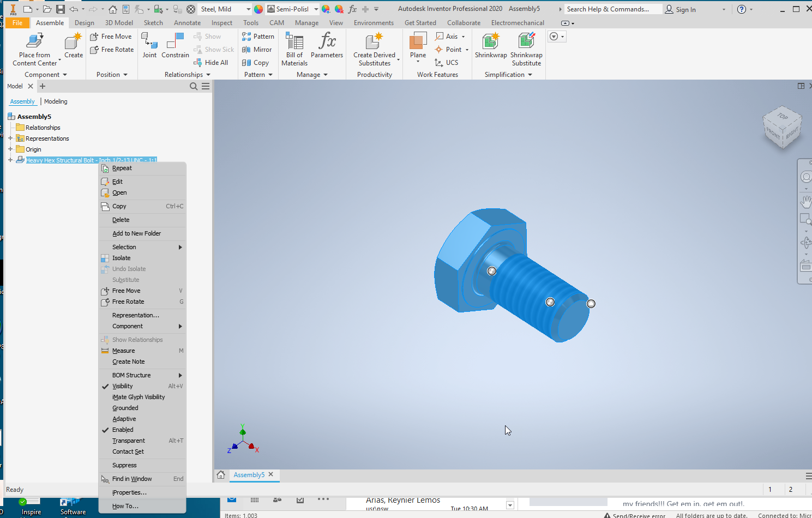Switch to the Annotate ribbon tab

pyautogui.click(x=187, y=22)
